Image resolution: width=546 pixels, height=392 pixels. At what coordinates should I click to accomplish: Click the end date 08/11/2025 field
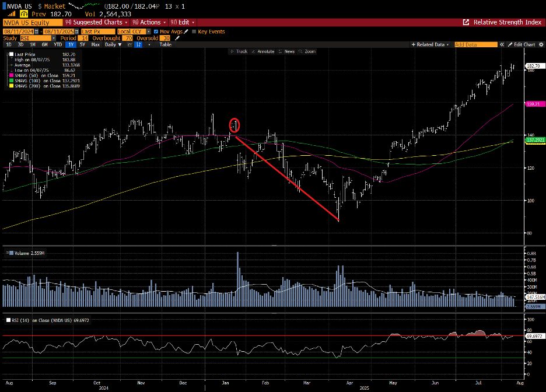point(59,32)
